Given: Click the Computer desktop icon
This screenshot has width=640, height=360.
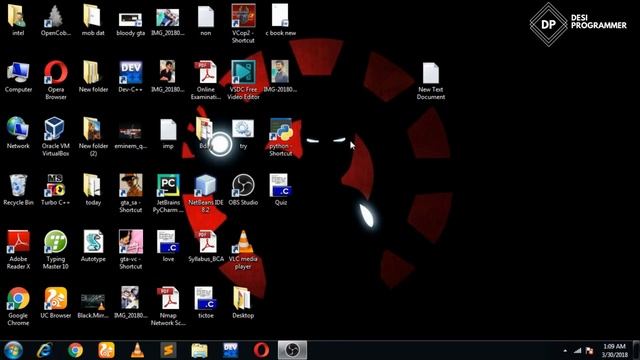Looking at the screenshot, I should click(x=18, y=73).
